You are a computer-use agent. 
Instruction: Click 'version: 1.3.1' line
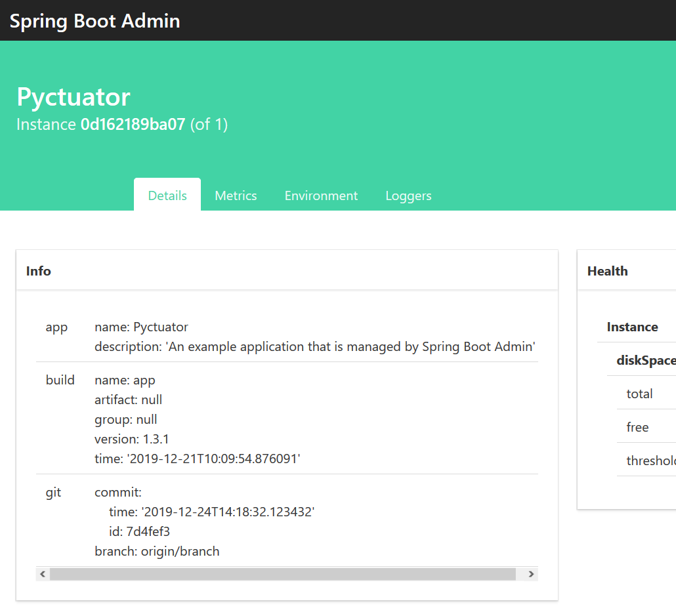pos(131,439)
